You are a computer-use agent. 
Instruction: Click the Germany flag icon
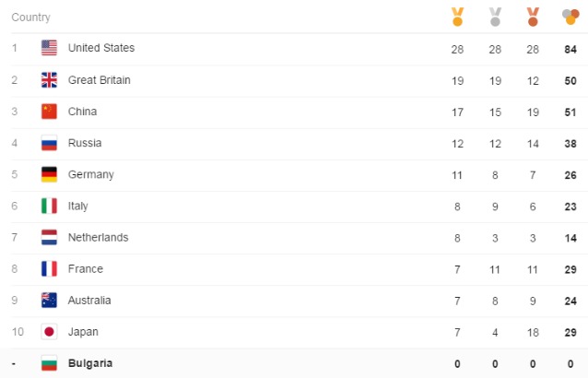coord(50,174)
